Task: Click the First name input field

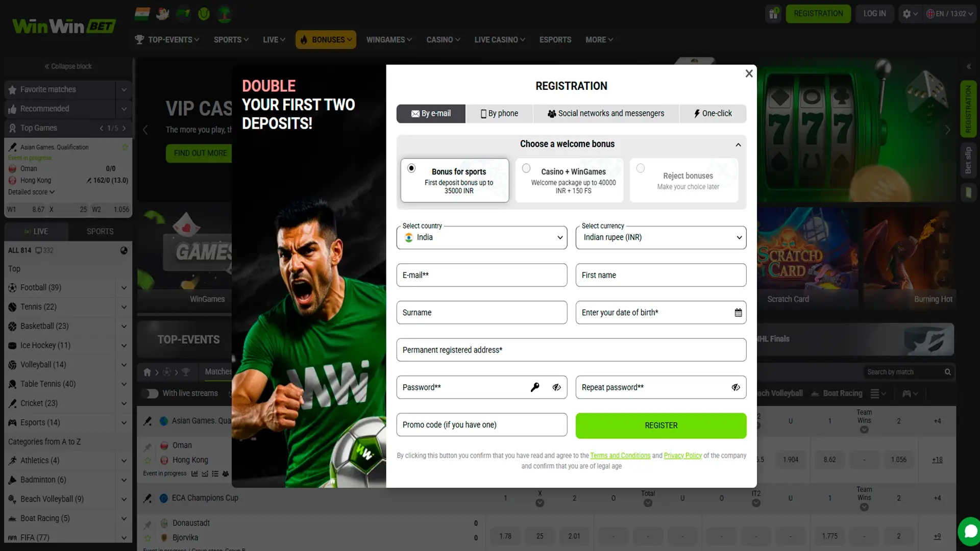Action: (x=660, y=275)
